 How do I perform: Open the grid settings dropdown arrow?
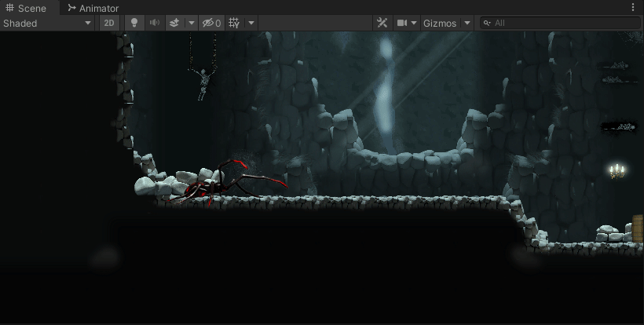[251, 23]
